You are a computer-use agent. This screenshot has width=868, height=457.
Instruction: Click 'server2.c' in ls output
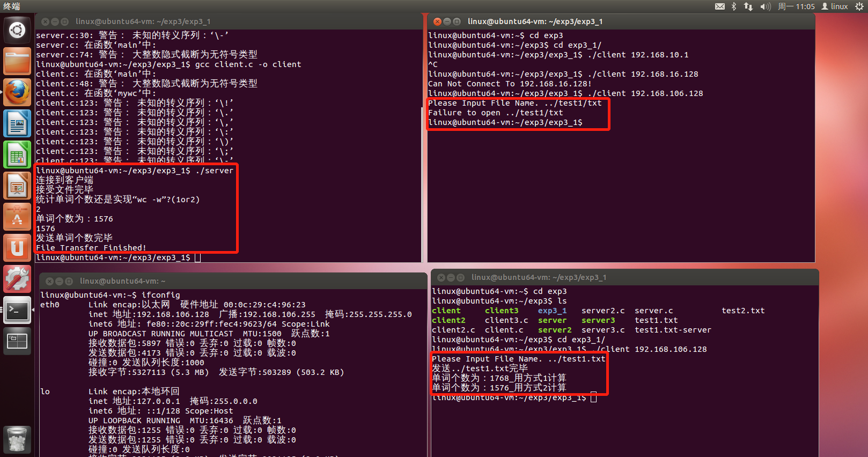pyautogui.click(x=603, y=311)
